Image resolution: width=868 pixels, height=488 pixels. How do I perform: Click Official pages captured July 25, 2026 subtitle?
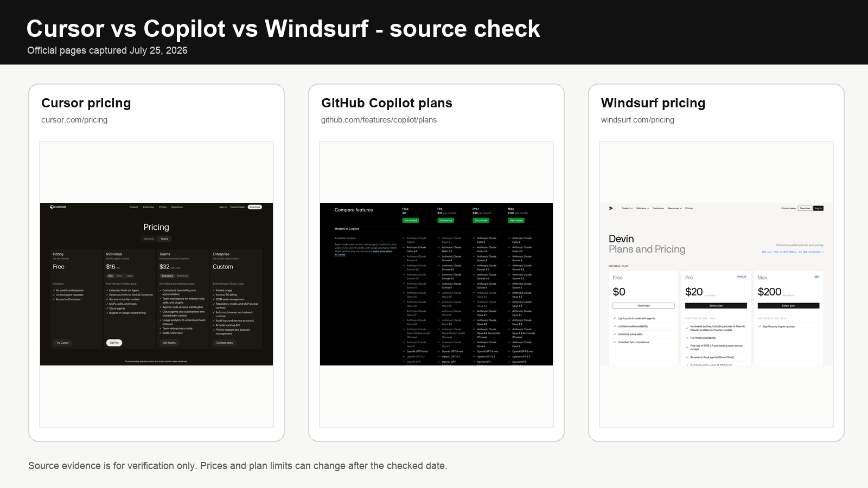tap(107, 50)
